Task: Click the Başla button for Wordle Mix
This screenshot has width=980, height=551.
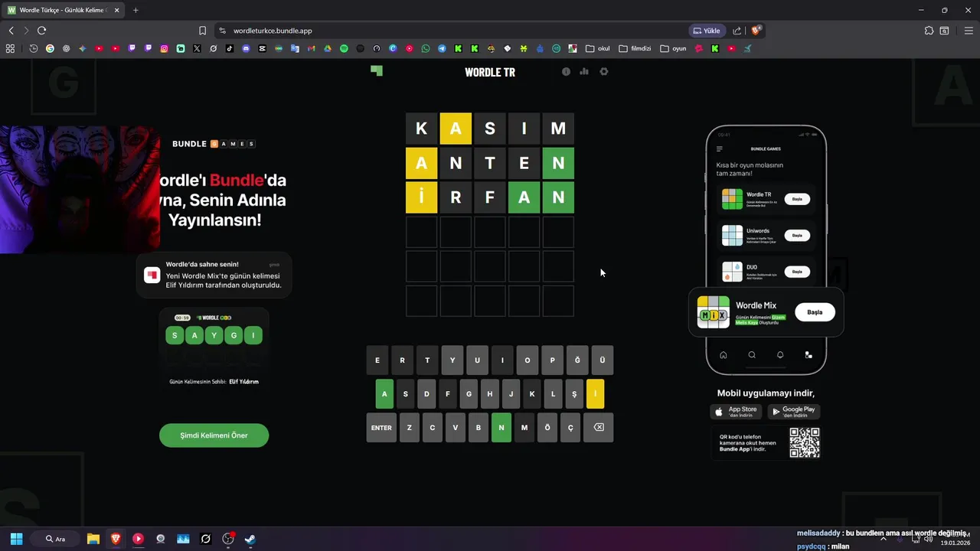Action: [815, 312]
